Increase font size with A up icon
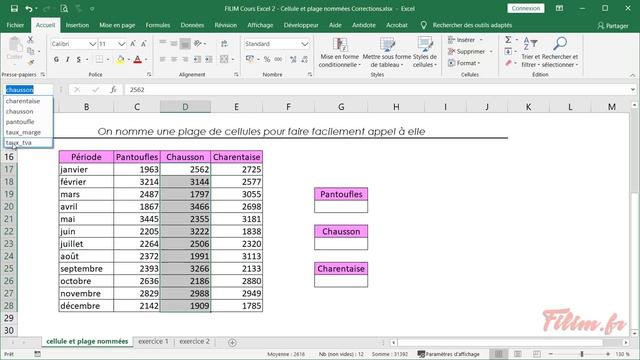The height and width of the screenshot is (360, 640). [x=133, y=44]
